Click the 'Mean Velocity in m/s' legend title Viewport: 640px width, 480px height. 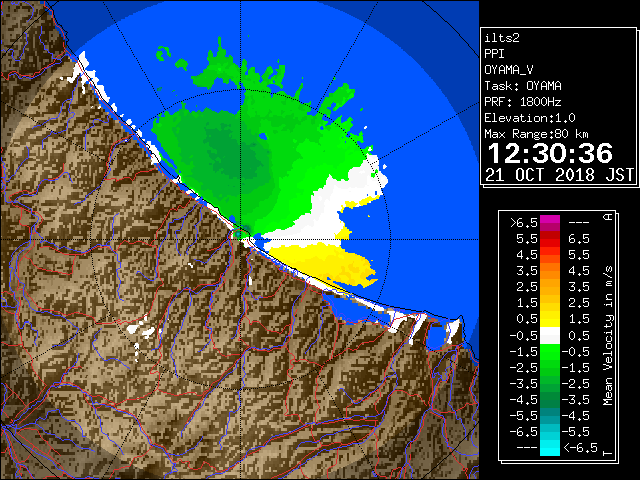(608, 336)
